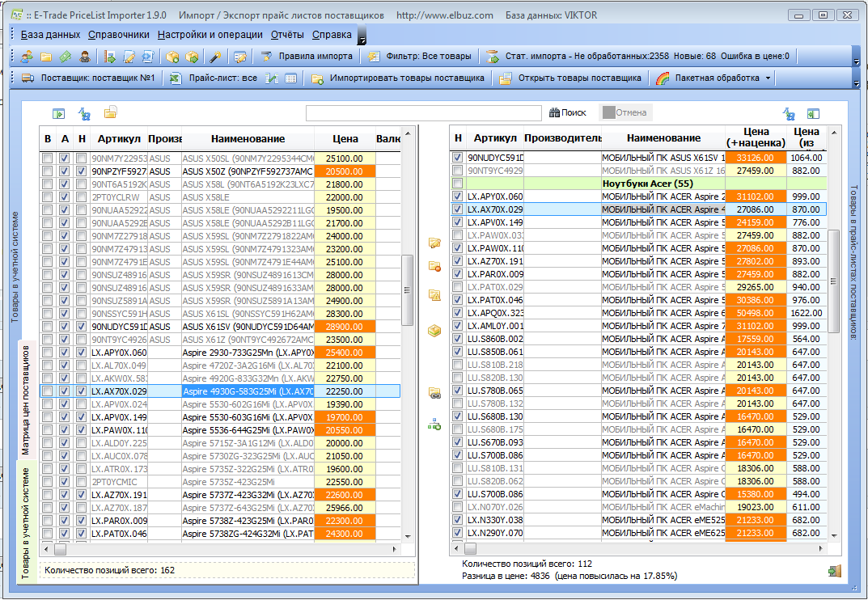The image size is (868, 600).
Task: Click the magic wand toolbar icon
Action: (x=215, y=57)
